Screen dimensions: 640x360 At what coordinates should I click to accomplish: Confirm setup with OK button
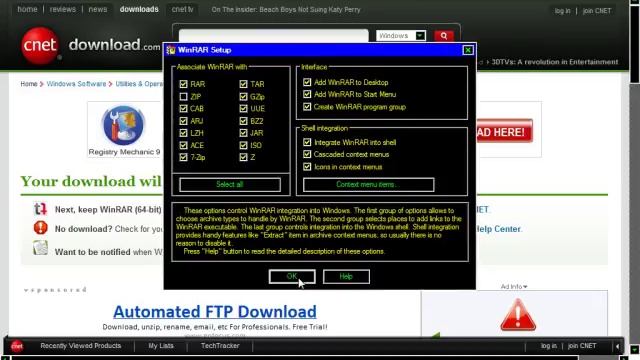[292, 276]
